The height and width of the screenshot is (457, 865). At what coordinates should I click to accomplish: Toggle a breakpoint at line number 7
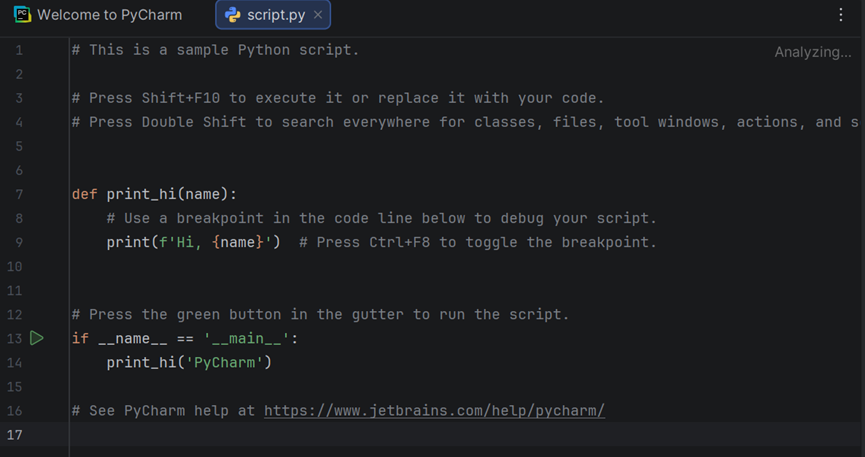click(19, 194)
